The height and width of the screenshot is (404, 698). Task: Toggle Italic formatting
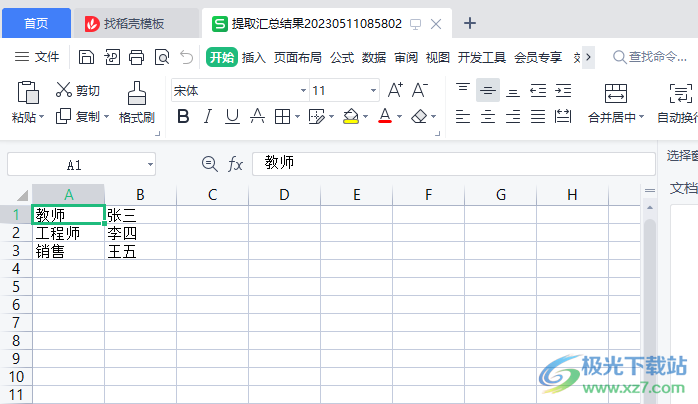point(207,117)
